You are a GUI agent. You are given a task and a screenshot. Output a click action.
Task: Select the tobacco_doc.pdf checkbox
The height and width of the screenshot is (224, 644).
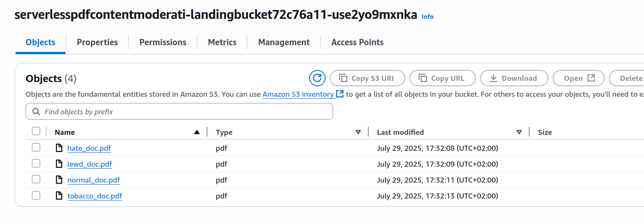coord(36,195)
